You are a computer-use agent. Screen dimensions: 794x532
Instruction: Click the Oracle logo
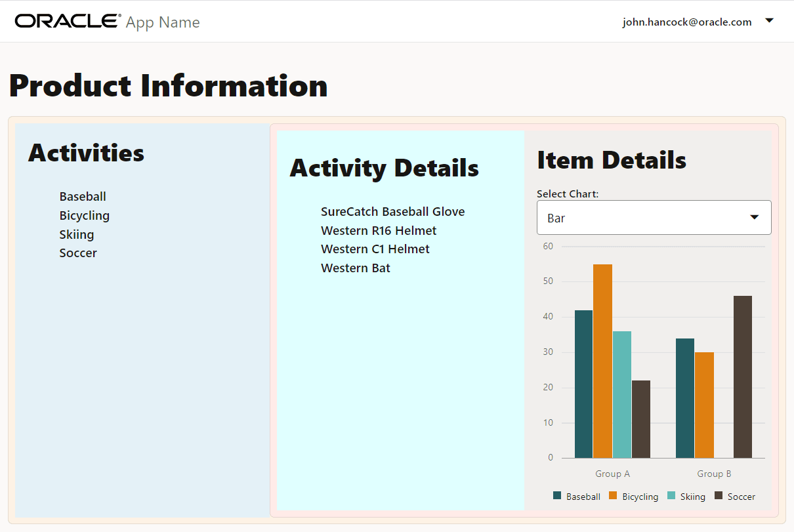68,21
